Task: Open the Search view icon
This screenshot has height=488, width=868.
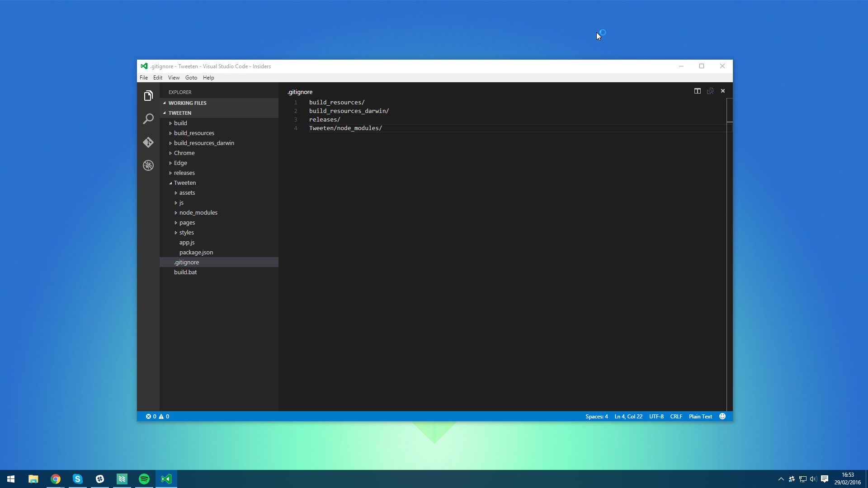Action: click(148, 119)
